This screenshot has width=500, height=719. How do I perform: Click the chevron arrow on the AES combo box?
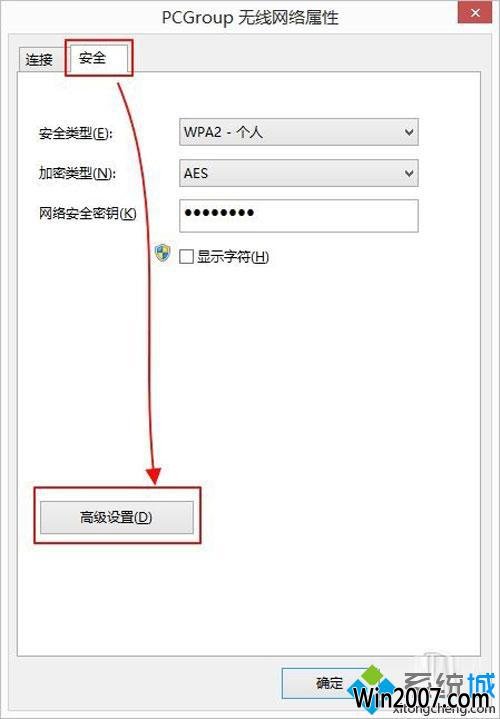[409, 173]
